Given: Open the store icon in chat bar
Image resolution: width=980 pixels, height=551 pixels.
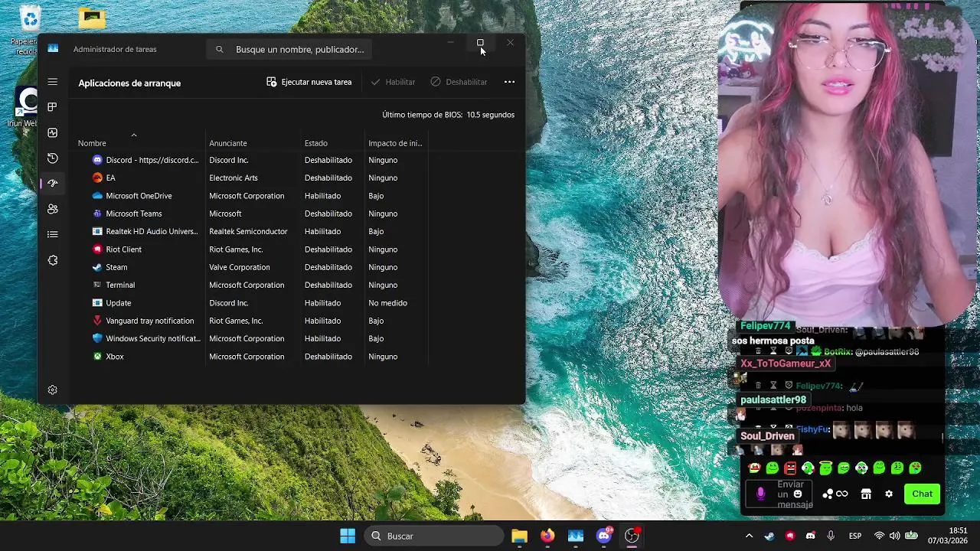Looking at the screenshot, I should 866,494.
